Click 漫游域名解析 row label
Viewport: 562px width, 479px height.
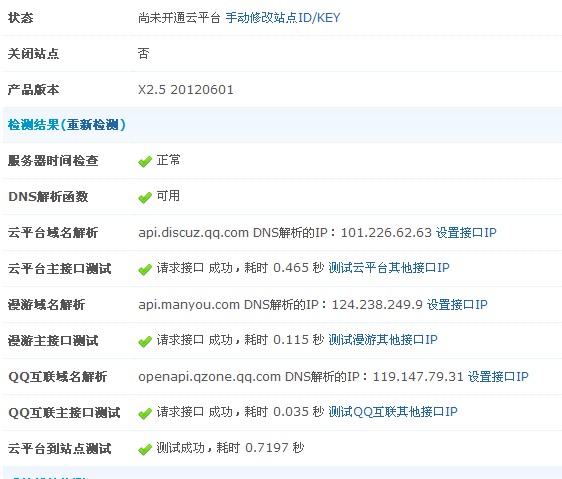[x=46, y=305]
